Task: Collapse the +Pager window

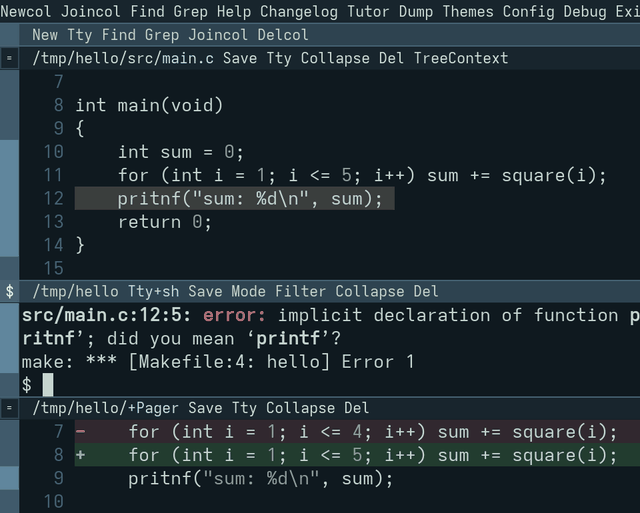Action: click(x=300, y=408)
